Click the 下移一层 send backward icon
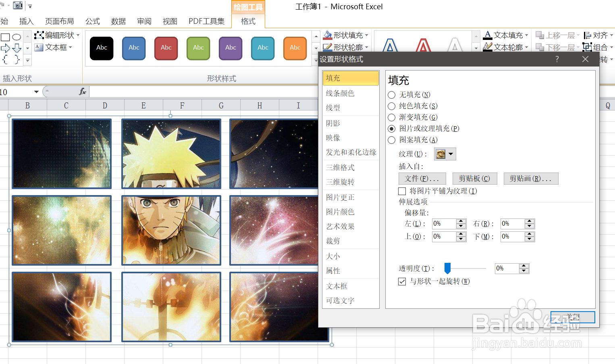 coord(540,47)
